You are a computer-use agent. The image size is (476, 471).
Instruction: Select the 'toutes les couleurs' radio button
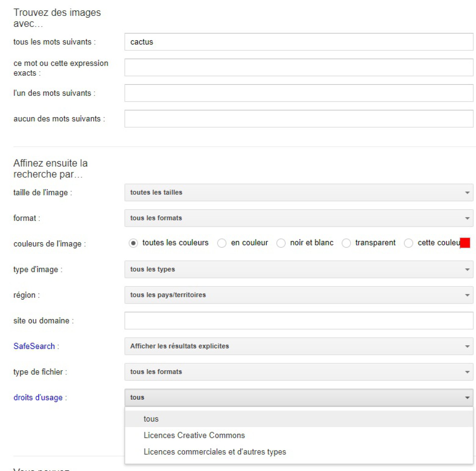[x=133, y=243]
